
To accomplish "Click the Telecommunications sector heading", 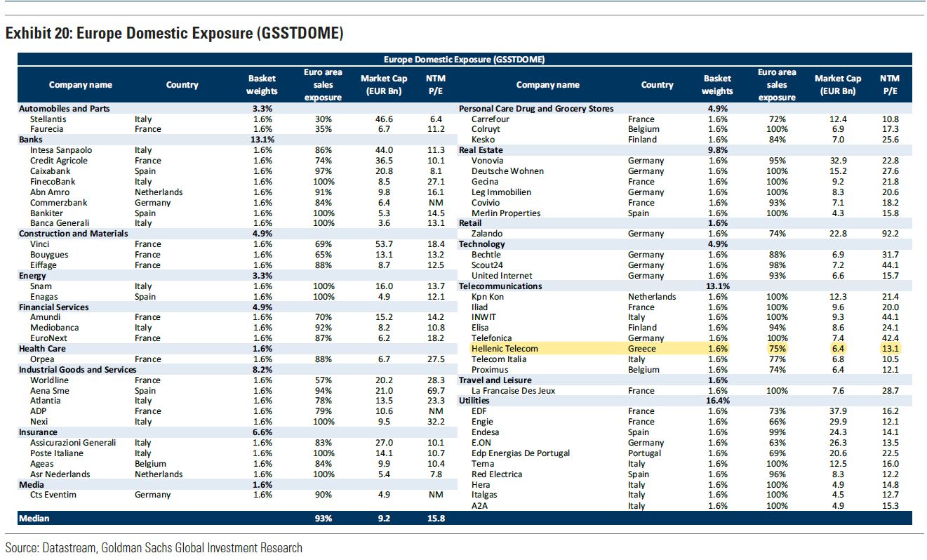I will [500, 286].
